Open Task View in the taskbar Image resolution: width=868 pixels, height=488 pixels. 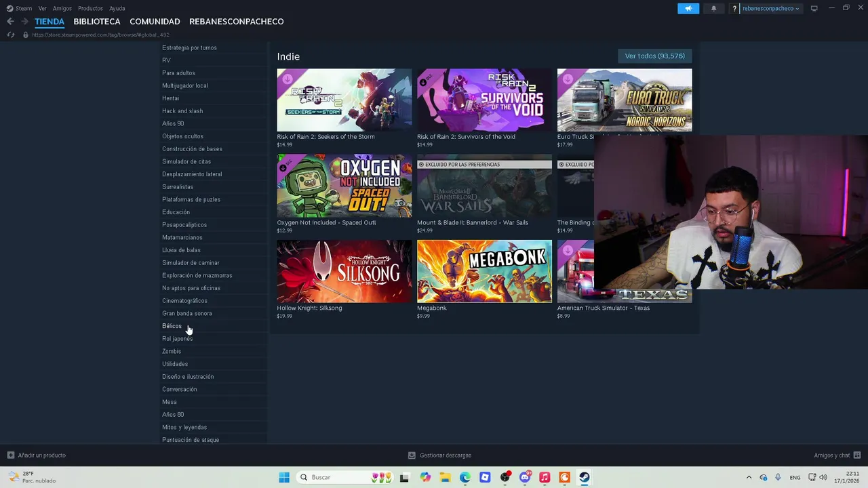(x=404, y=477)
